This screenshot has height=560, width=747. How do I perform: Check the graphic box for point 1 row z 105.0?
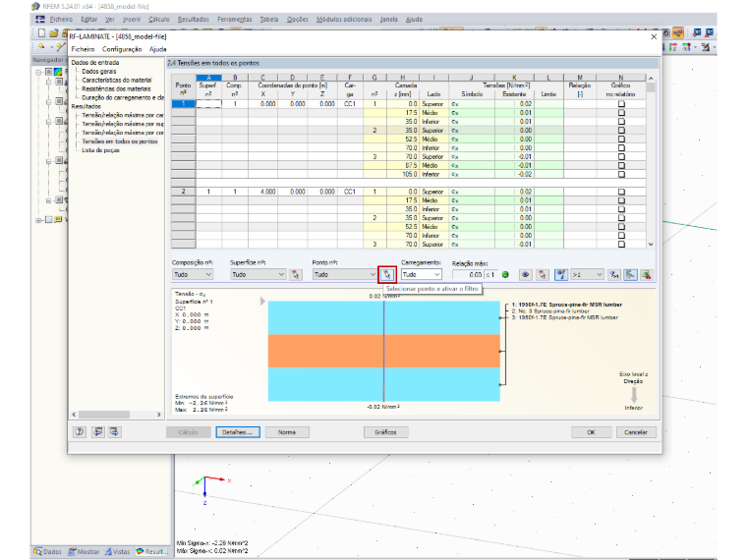[x=621, y=174]
